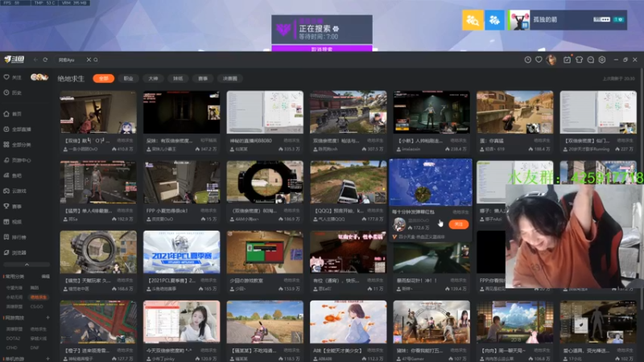Click the followed-streamers avatars beside 关注
The height and width of the screenshot is (362, 644).
[39, 77]
